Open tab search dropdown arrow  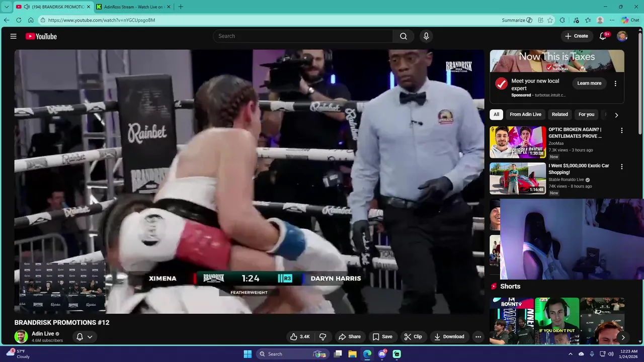7,7
